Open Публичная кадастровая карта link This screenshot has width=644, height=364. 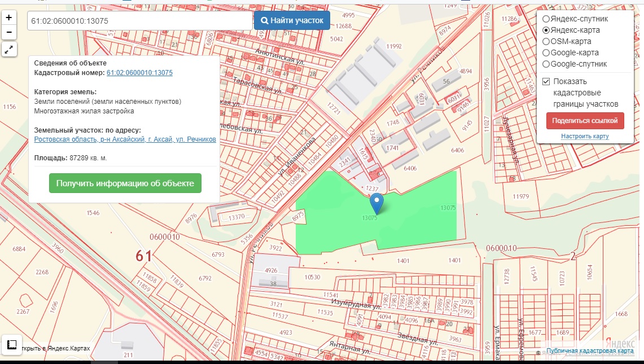pos(590,351)
